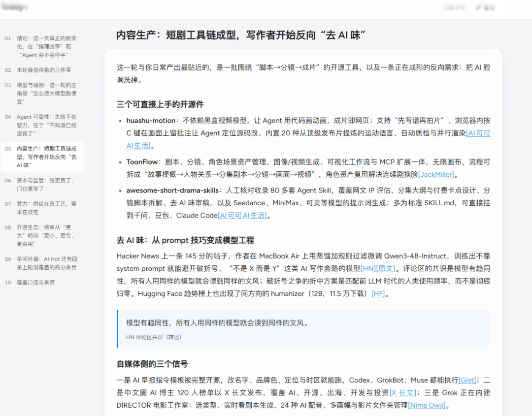The width and height of the screenshot is (532, 416).
Task: Open the 原文 link
Action: pyautogui.click(x=386, y=268)
